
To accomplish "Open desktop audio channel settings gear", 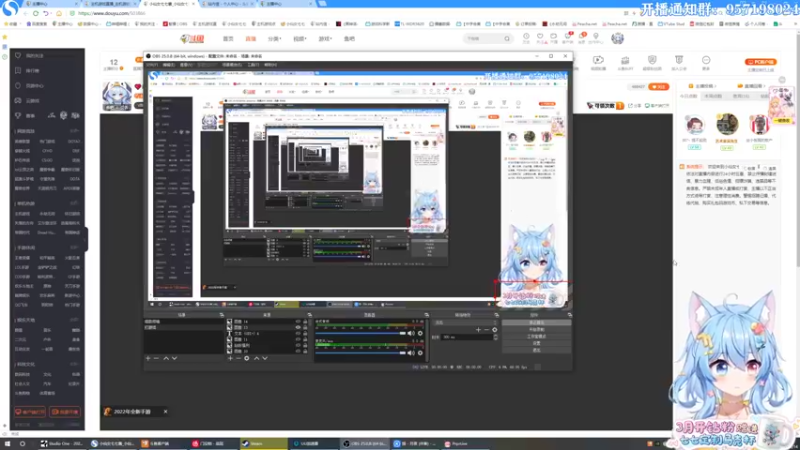I will pos(420,334).
